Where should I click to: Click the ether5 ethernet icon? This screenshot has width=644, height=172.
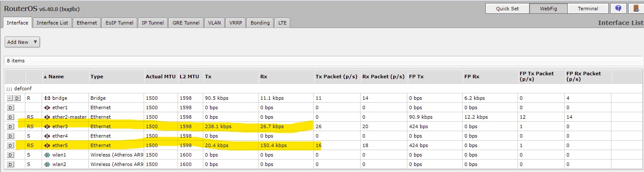47,145
